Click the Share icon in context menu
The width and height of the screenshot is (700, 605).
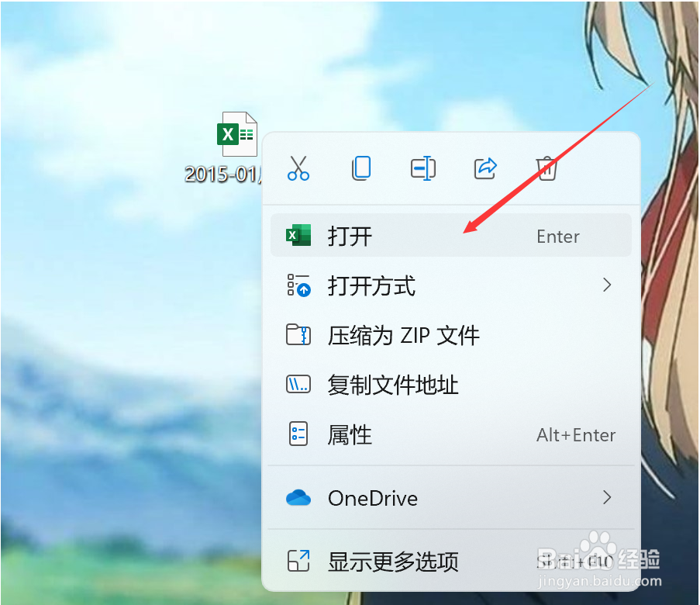pos(485,168)
